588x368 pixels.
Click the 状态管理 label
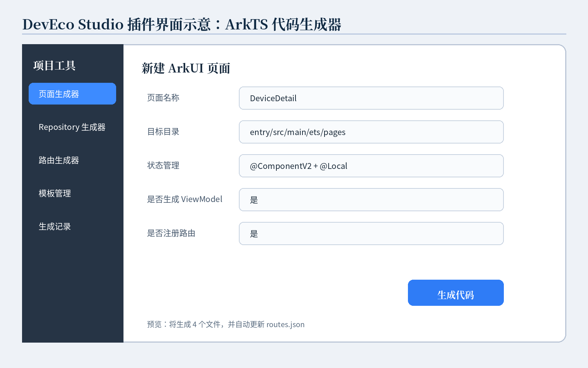click(163, 166)
